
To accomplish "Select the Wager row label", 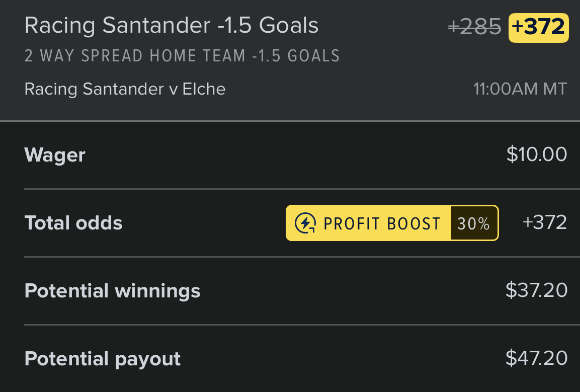I will tap(55, 155).
